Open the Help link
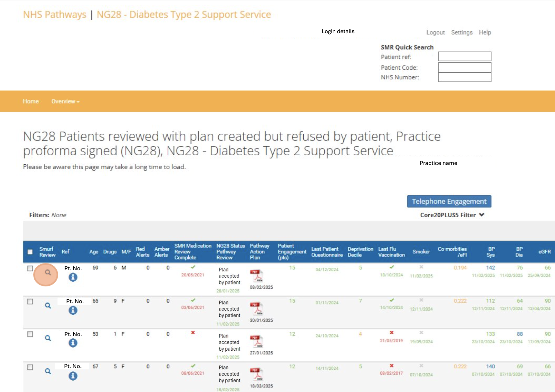Viewport: 555px width, 392px height. coord(485,32)
